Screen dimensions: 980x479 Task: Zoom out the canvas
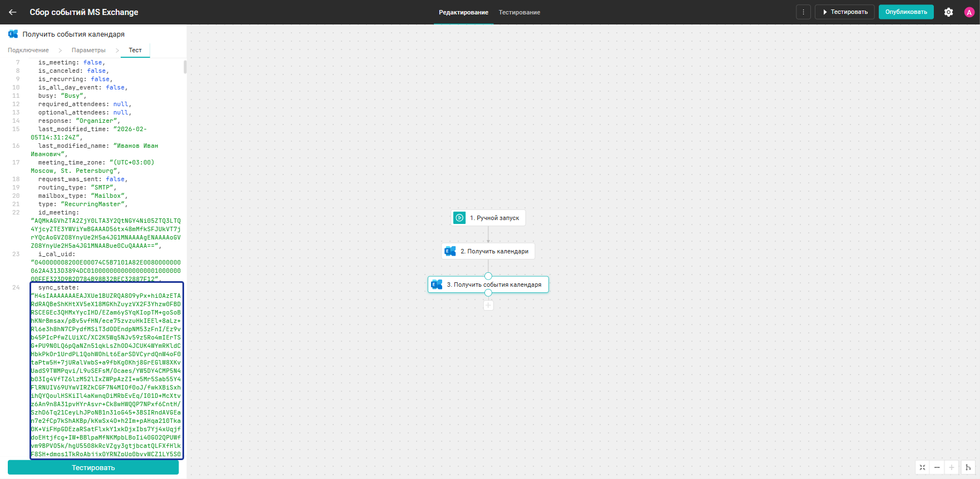937,467
